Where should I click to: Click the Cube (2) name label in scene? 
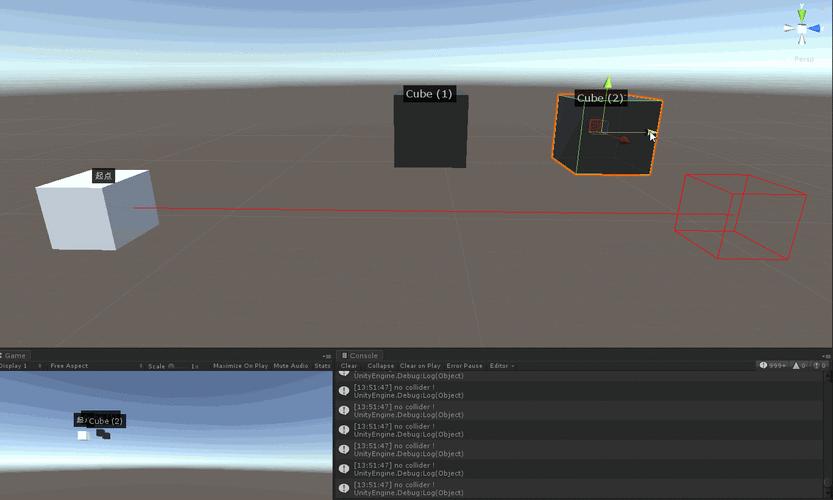pyautogui.click(x=600, y=98)
